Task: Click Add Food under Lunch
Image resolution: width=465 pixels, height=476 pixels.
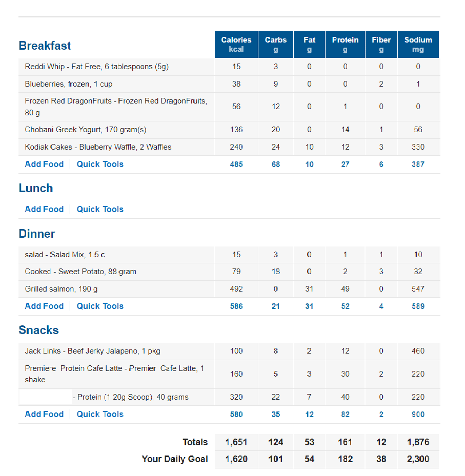Action: point(44,209)
